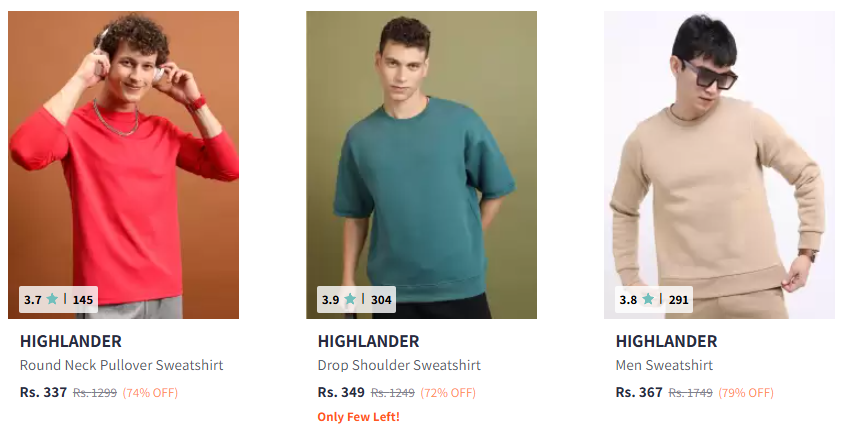859x448 pixels.
Task: Click the 3.8 rating badge with 291 reviews
Action: coord(654,300)
